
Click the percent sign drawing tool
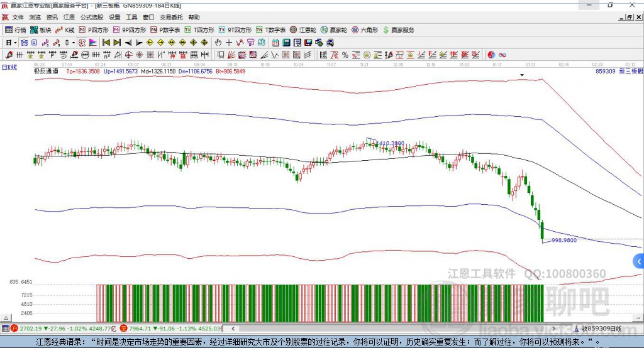tap(345, 55)
